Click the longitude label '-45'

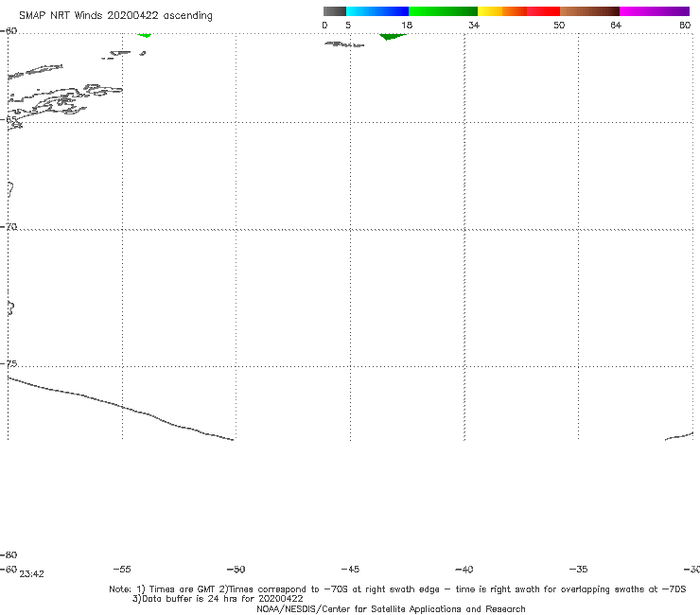tap(350, 569)
